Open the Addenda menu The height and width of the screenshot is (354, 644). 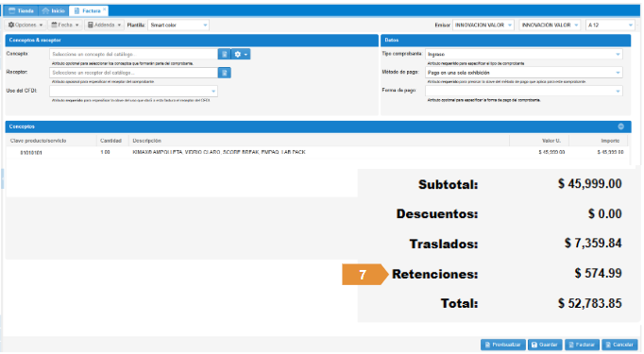click(x=104, y=25)
